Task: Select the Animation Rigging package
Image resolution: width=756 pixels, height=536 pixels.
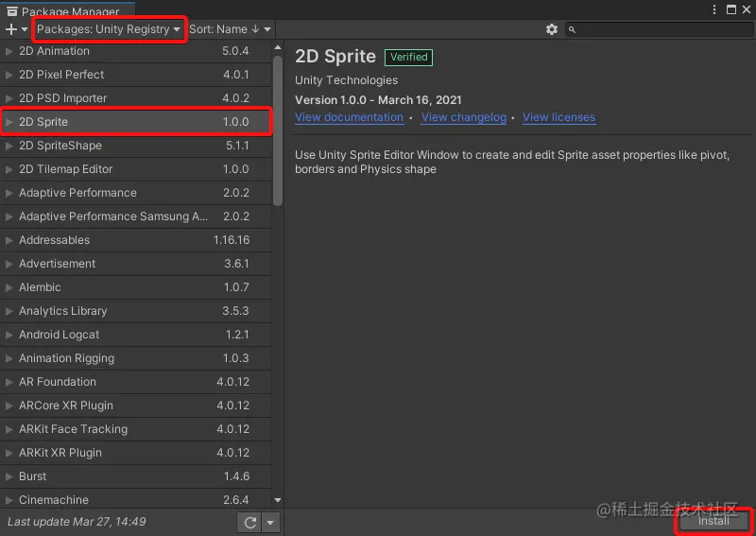Action: pos(136,358)
